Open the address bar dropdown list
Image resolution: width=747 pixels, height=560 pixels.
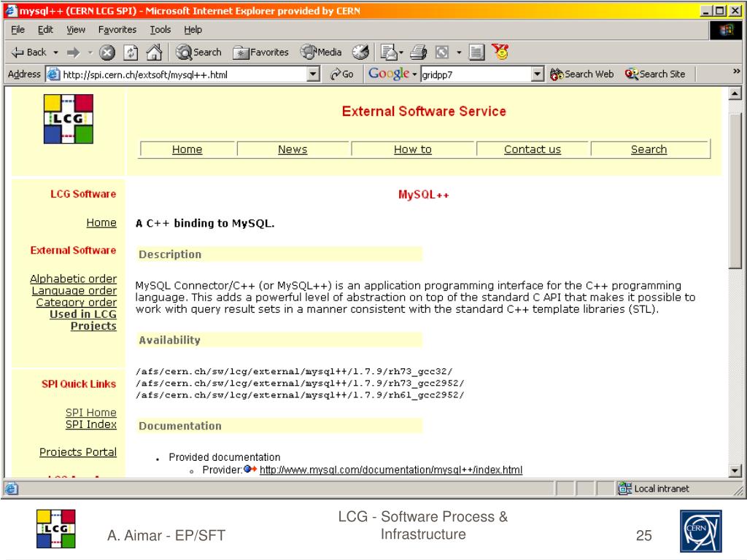[313, 74]
